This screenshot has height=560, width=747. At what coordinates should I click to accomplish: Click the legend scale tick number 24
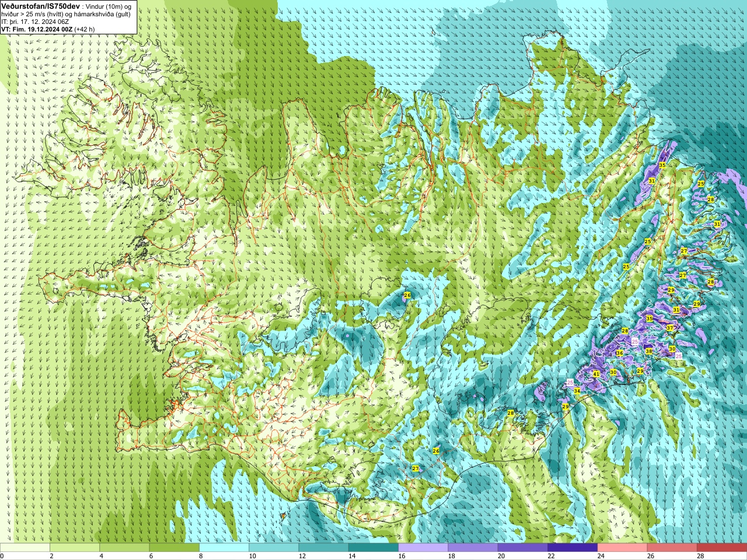click(602, 556)
